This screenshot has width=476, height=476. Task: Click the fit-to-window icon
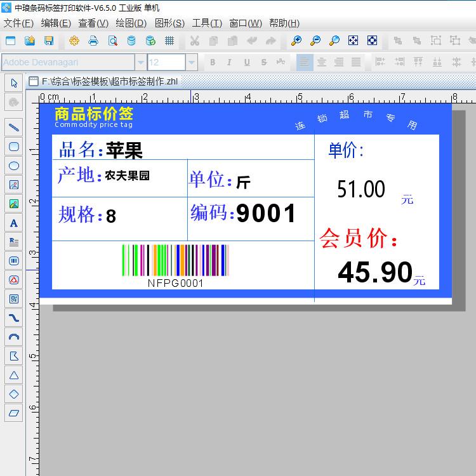click(353, 41)
